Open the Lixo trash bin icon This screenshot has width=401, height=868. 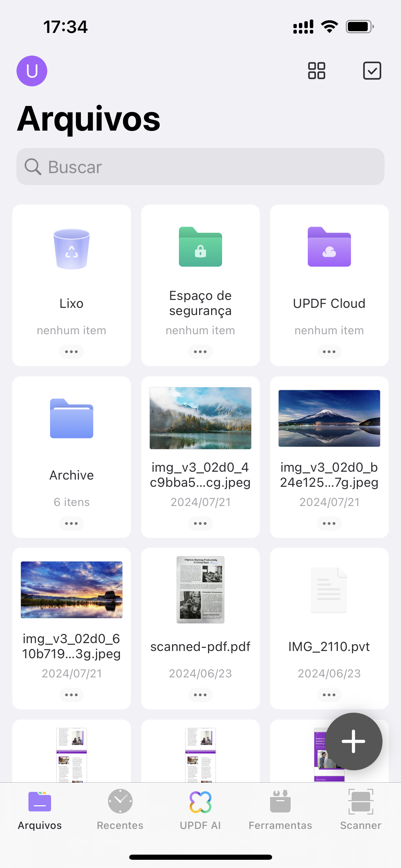(x=72, y=249)
